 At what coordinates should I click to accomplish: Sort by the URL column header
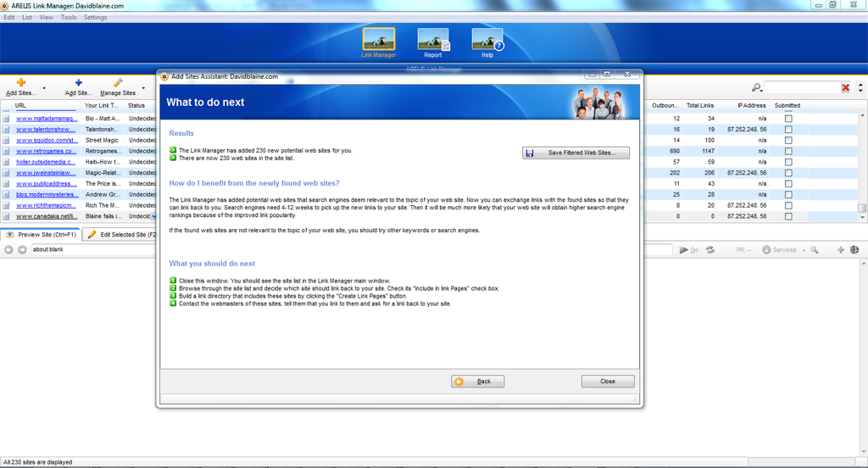point(47,105)
